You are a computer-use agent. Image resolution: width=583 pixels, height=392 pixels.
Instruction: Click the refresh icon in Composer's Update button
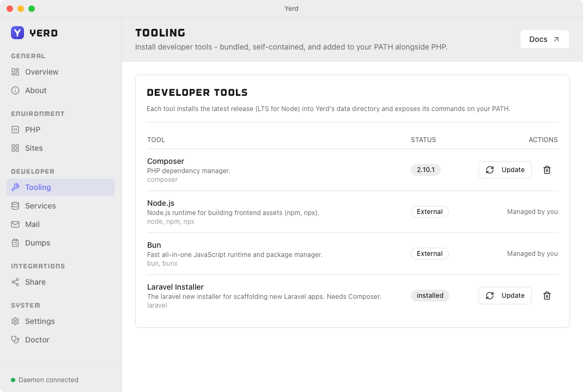[x=490, y=170]
